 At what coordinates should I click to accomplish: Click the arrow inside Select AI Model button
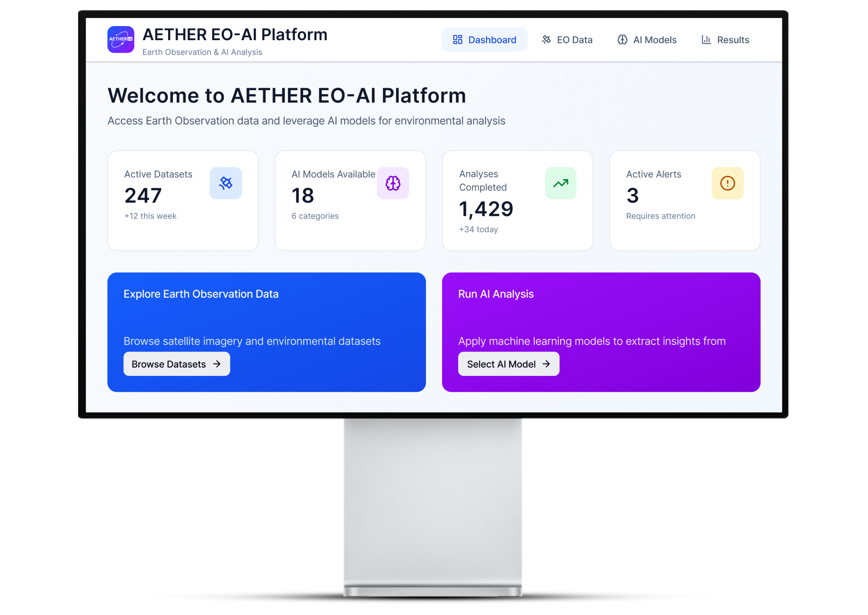(x=546, y=364)
